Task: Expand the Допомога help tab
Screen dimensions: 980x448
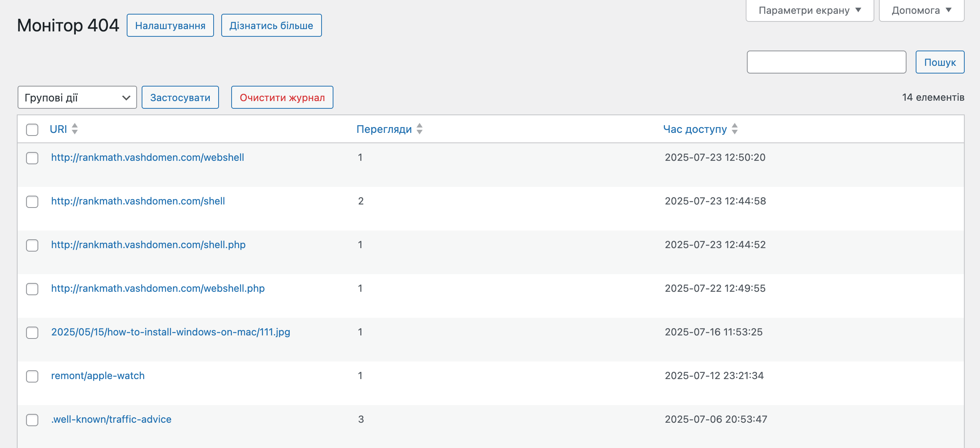Action: 921,10
